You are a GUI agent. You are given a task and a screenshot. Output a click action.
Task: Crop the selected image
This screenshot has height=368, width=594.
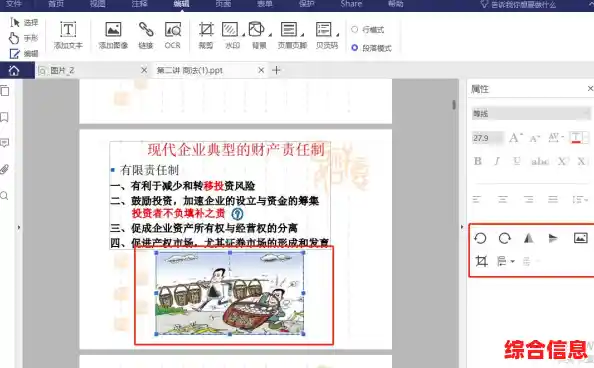[481, 261]
